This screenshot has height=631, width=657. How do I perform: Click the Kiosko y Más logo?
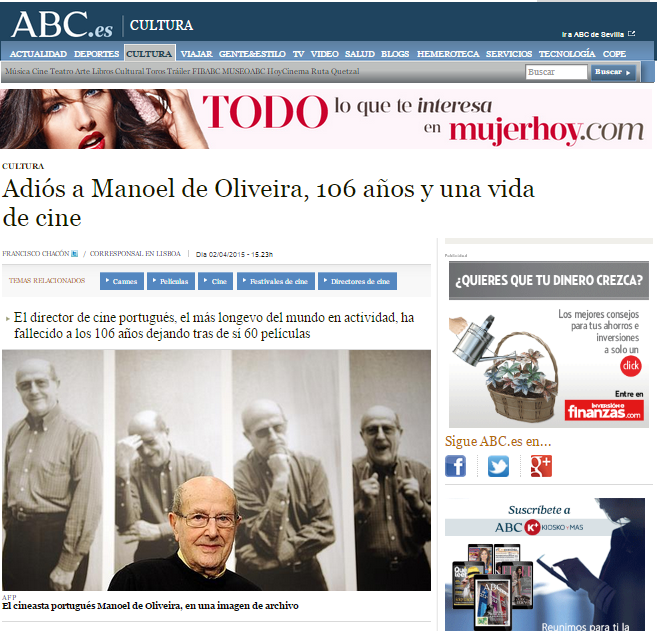click(554, 527)
